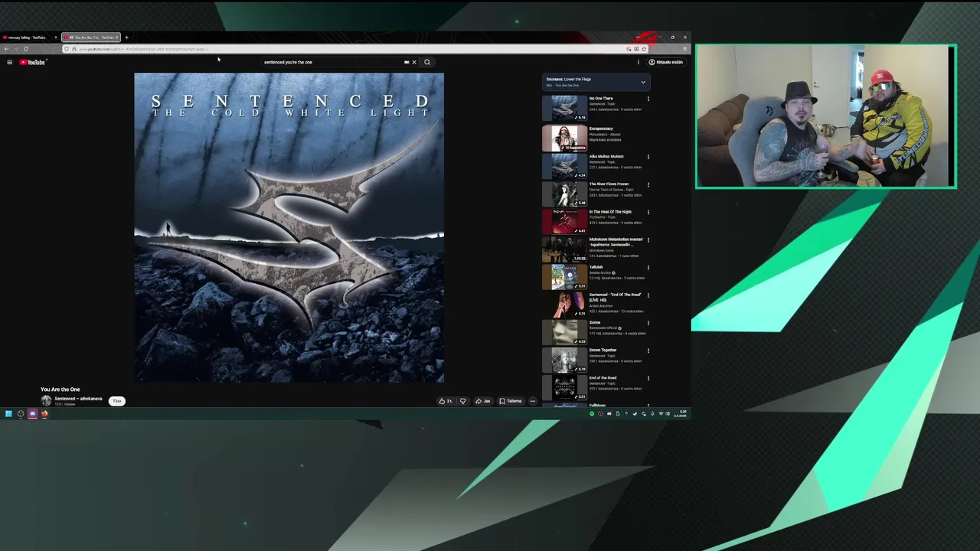Open options menu for 'End Of The Road' live video
Image resolution: width=980 pixels, height=551 pixels.
point(648,295)
